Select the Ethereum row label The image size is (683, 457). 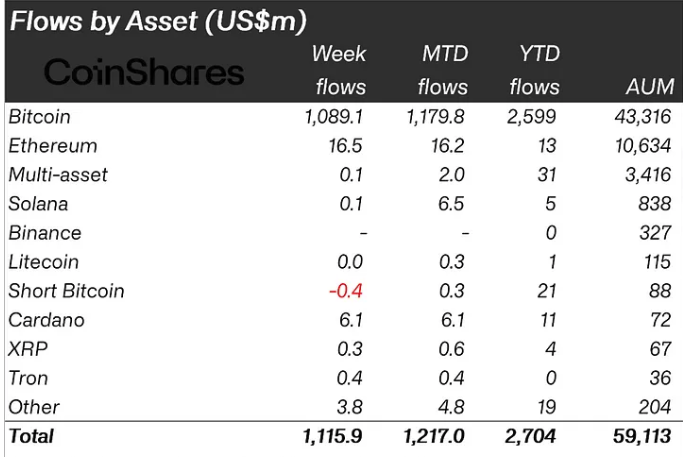52,146
